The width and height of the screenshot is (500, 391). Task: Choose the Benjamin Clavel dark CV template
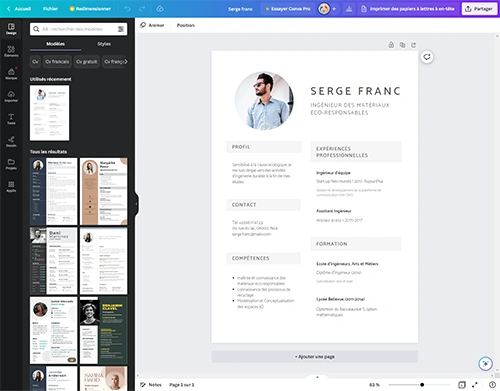pyautogui.click(x=104, y=331)
